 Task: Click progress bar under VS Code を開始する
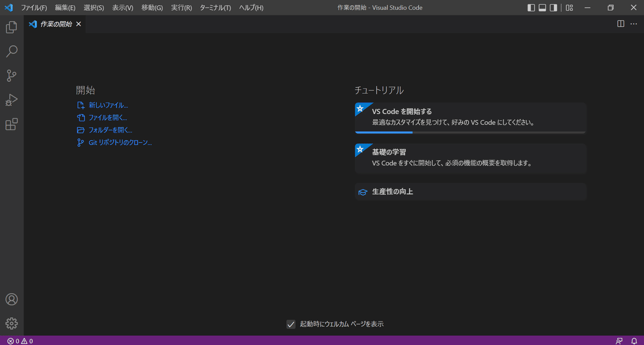pos(471,132)
